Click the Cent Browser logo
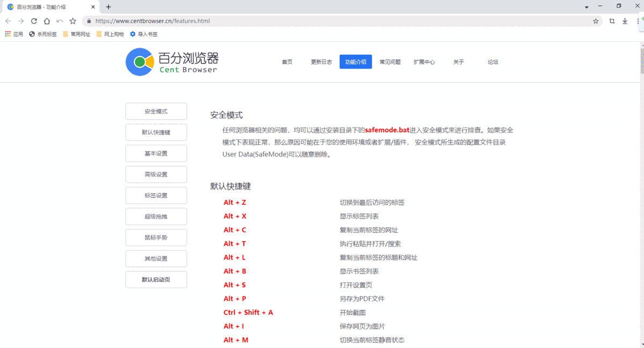The image size is (644, 348). coord(172,62)
